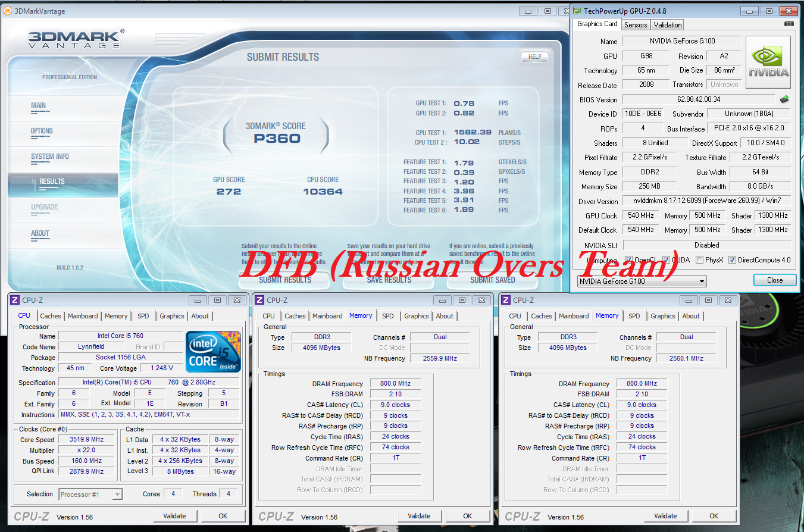Click the HELP button in 3DMark Vantage
This screenshot has width=804, height=532.
point(534,57)
